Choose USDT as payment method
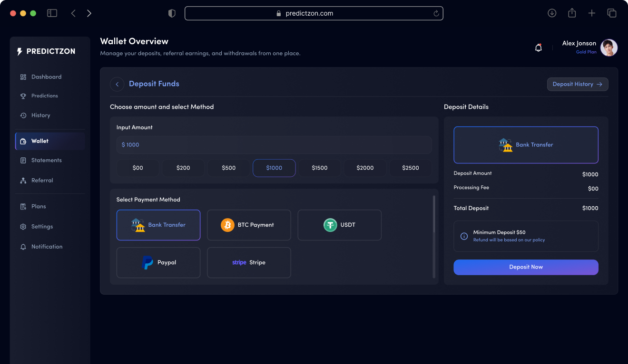This screenshot has height=364, width=628. tap(339, 225)
